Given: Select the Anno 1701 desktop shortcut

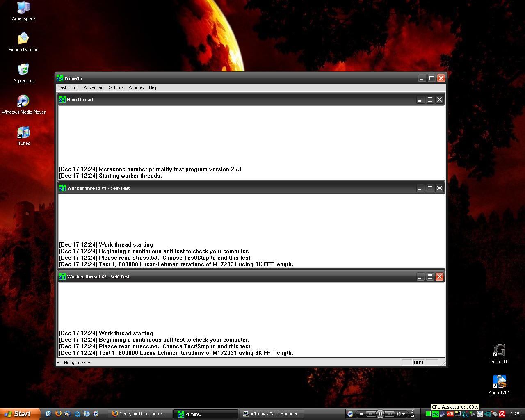Looking at the screenshot, I should (x=499, y=385).
